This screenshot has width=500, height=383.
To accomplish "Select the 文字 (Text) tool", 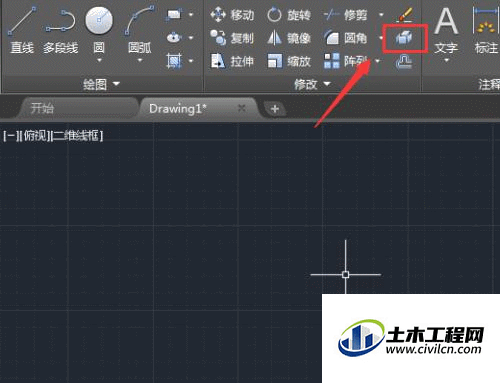I will (446, 30).
